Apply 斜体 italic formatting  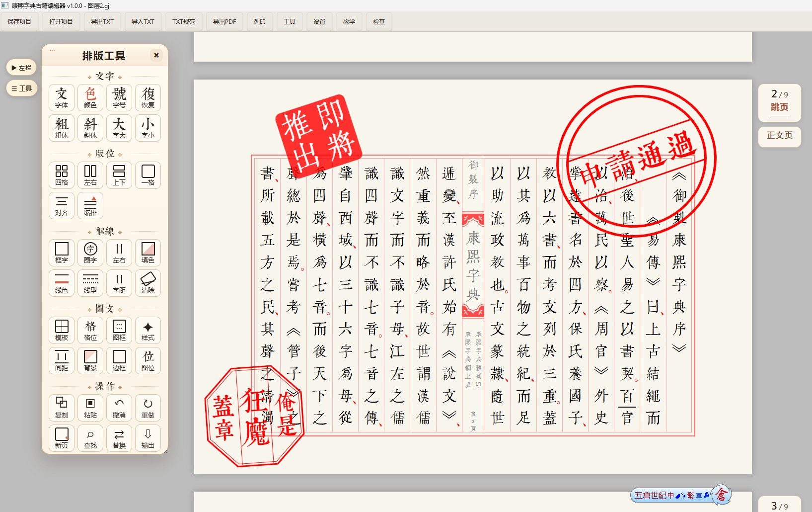click(90, 128)
